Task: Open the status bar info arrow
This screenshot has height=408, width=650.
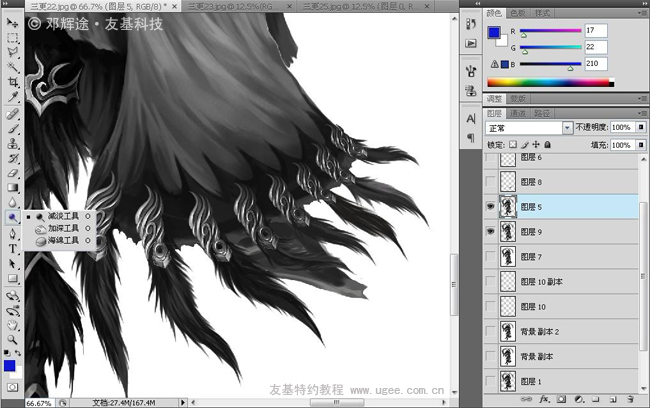Action: coord(183,402)
